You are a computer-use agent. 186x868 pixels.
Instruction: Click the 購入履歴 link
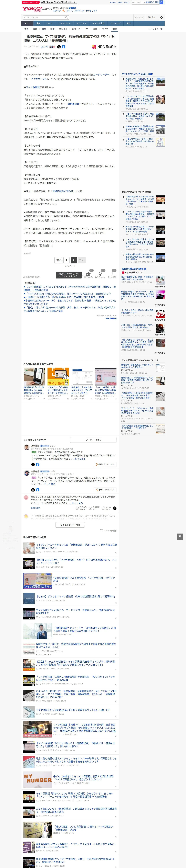click(152, 18)
